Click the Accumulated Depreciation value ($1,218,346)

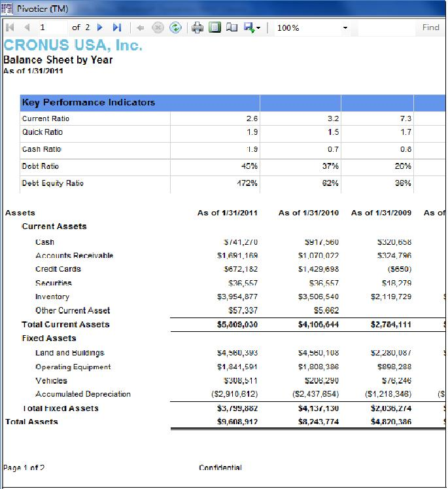(388, 394)
